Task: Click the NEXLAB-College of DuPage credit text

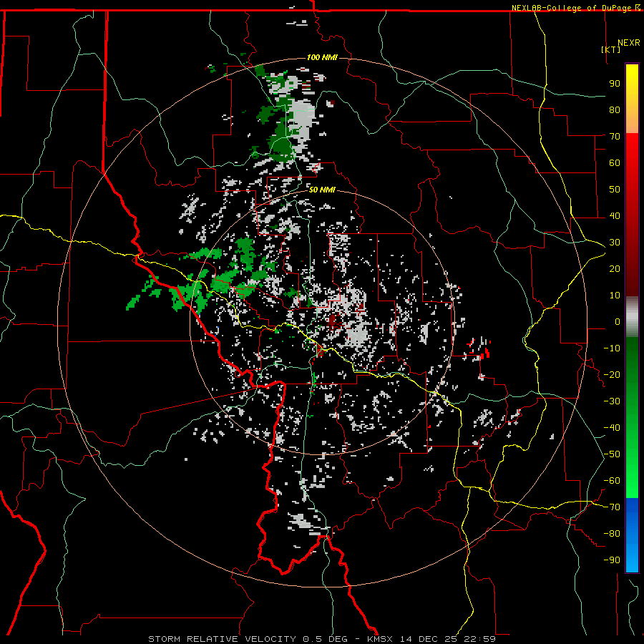Action: click(572, 8)
